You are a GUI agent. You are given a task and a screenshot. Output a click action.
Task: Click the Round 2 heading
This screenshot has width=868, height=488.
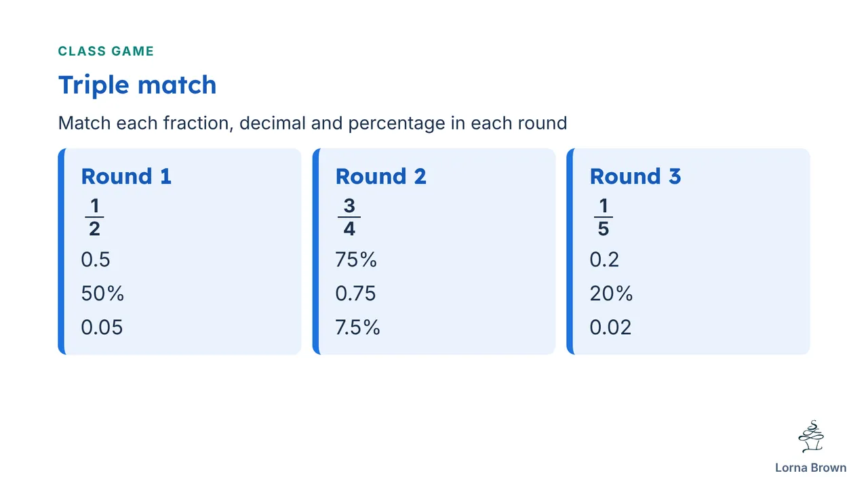click(381, 176)
